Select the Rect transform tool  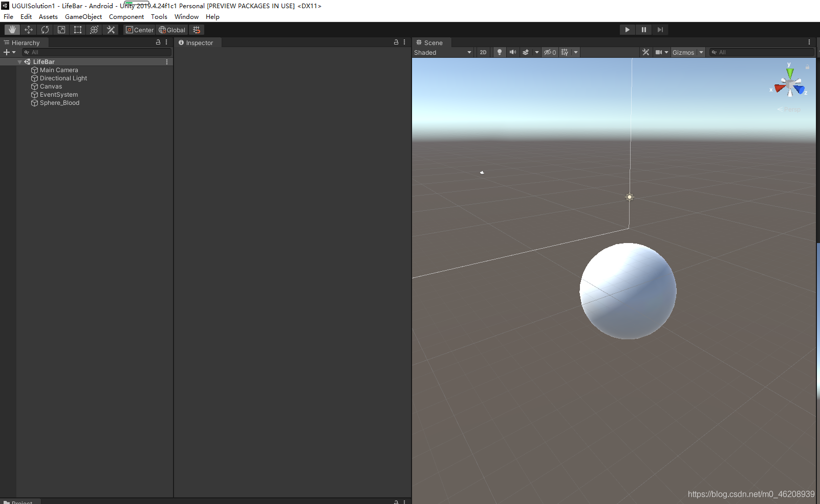(78, 30)
